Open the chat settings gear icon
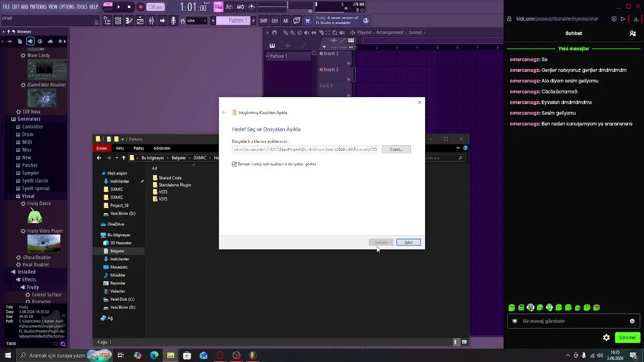 tap(606, 338)
